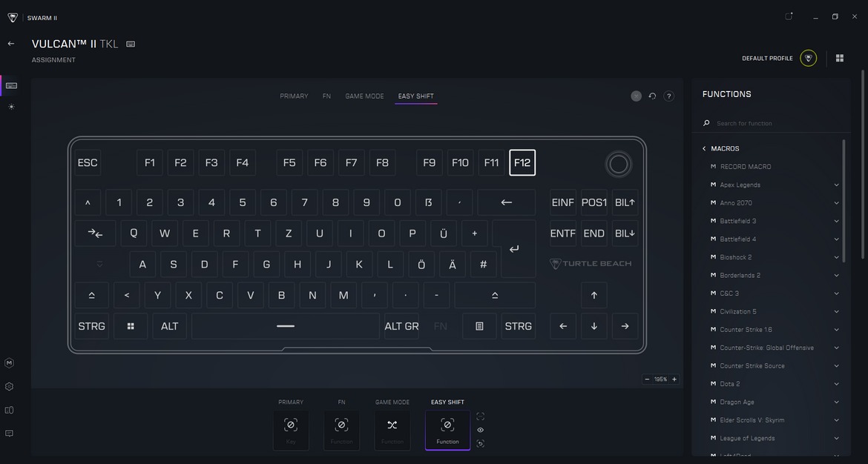Open the help question mark icon
The width and height of the screenshot is (868, 464).
click(x=668, y=96)
